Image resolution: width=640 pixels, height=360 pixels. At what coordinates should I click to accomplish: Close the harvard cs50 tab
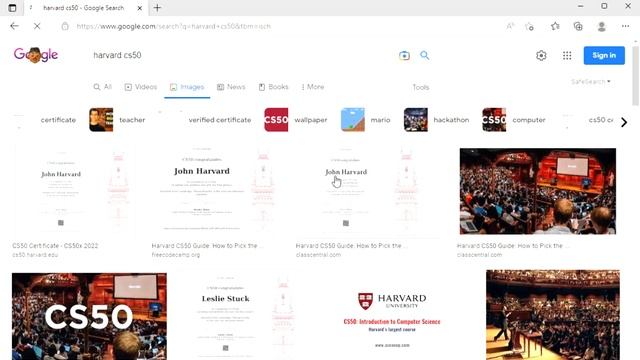click(x=140, y=8)
